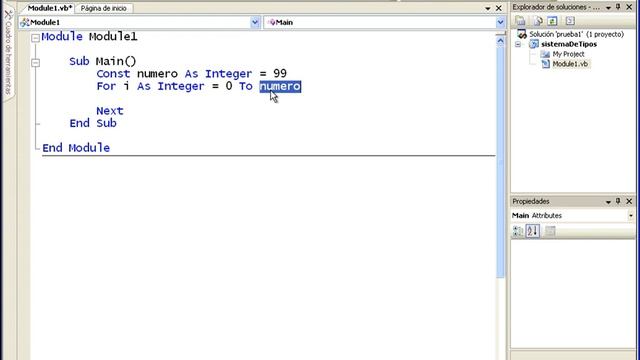Close the active Module1.vb document tab
Screen dimensions: 640x360
point(498,8)
